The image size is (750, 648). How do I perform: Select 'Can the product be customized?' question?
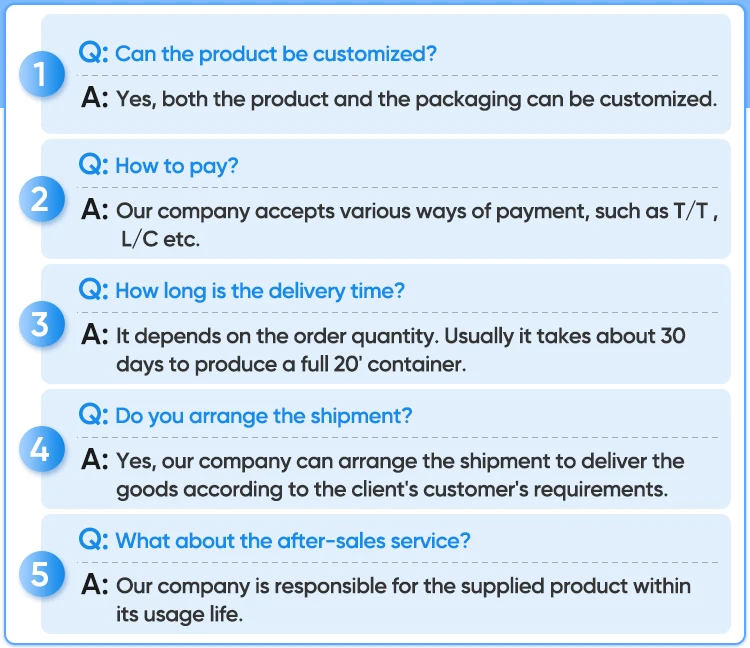coord(276,54)
